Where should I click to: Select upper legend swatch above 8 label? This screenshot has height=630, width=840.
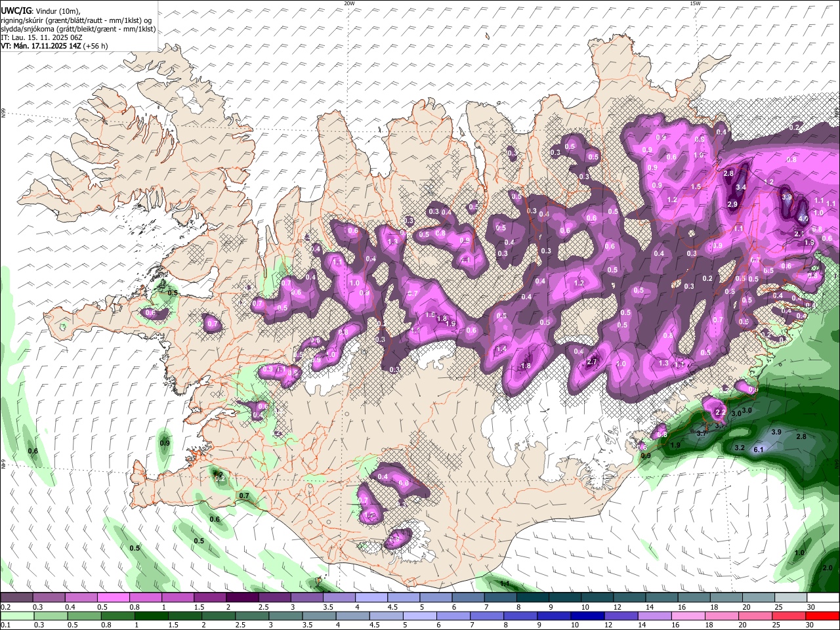click(x=533, y=597)
